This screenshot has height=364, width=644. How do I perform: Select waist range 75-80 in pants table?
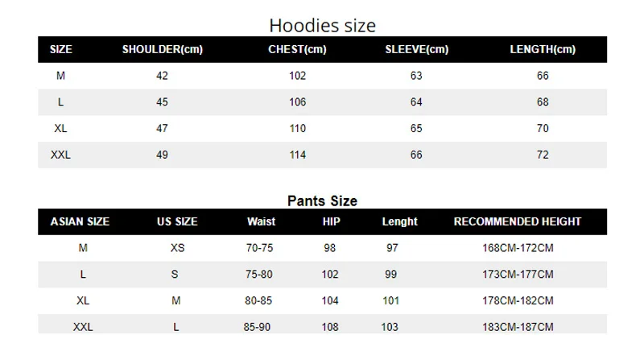258,274
